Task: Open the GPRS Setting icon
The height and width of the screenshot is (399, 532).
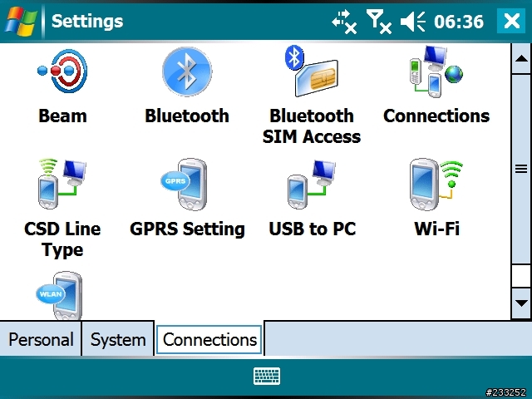Action: tap(185, 185)
